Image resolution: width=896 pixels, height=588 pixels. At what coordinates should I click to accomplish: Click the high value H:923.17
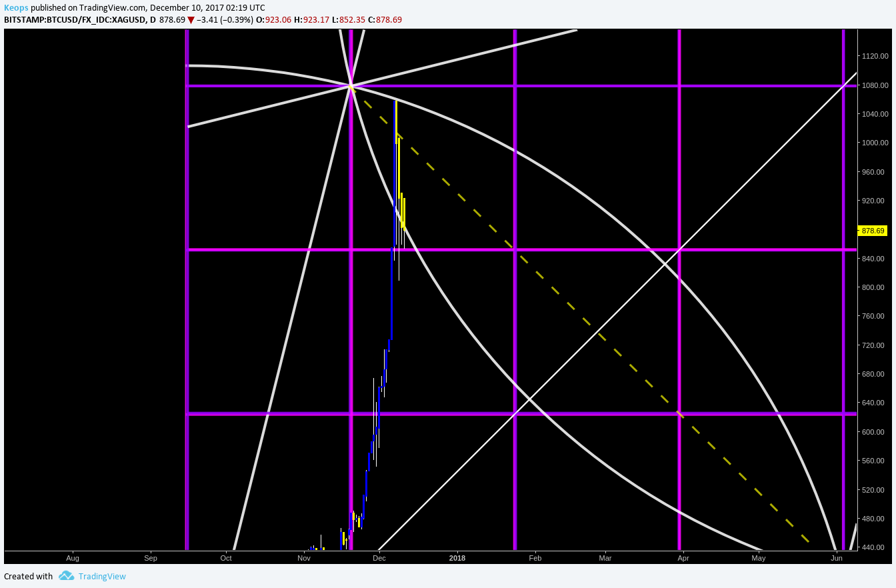click(311, 19)
